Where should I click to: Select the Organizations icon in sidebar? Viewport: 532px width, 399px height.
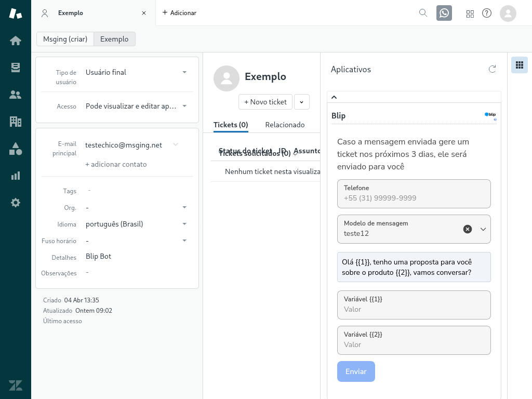15,121
